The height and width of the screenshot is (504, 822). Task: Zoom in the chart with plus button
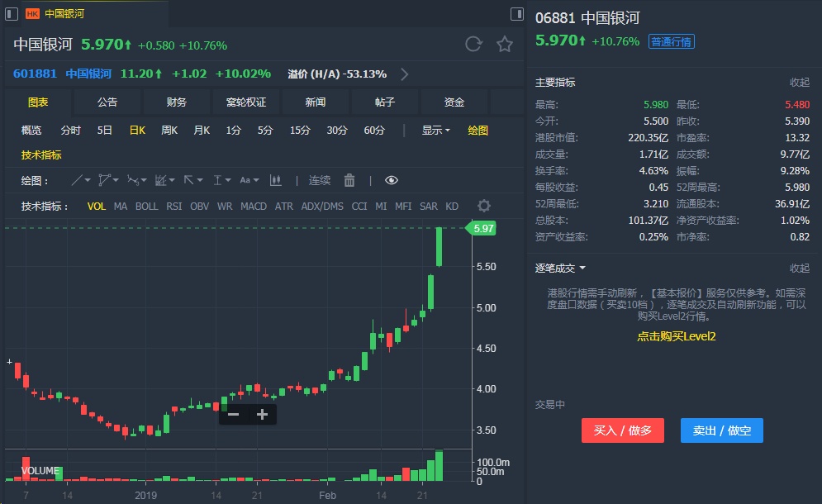(262, 414)
